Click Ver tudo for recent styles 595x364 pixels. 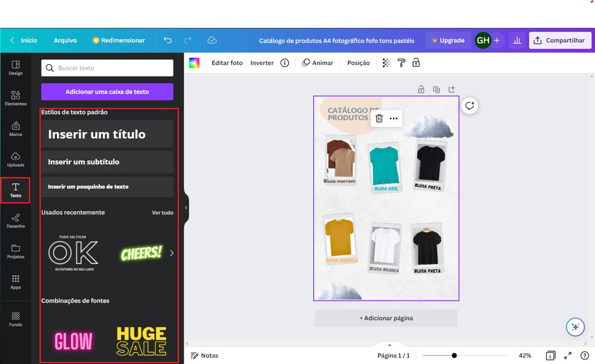[x=163, y=213]
